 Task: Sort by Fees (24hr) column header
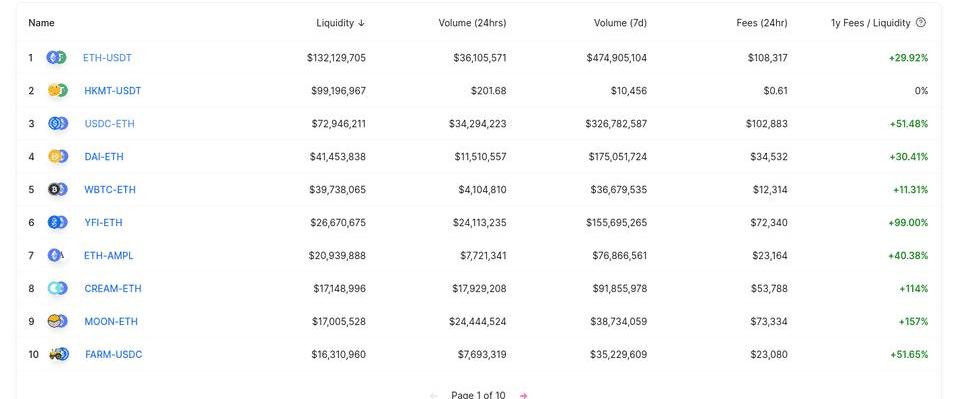pos(762,23)
